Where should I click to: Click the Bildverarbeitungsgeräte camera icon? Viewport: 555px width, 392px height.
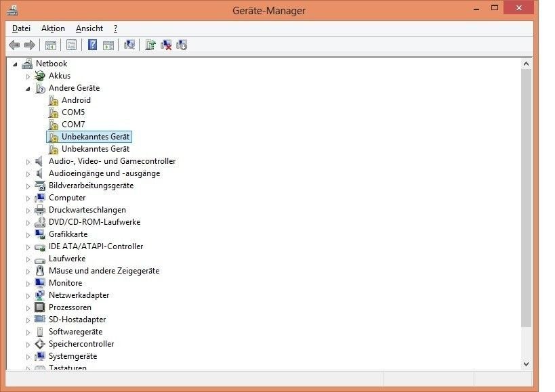pos(40,186)
